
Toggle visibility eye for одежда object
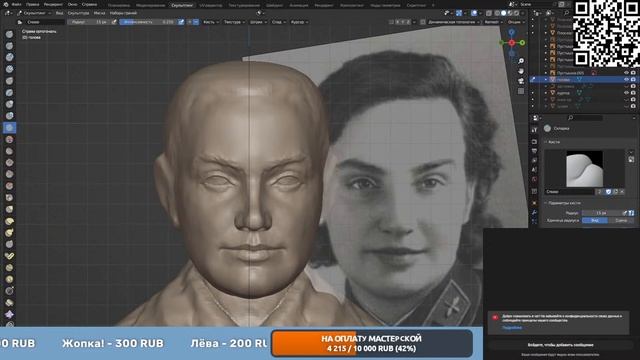click(x=626, y=93)
